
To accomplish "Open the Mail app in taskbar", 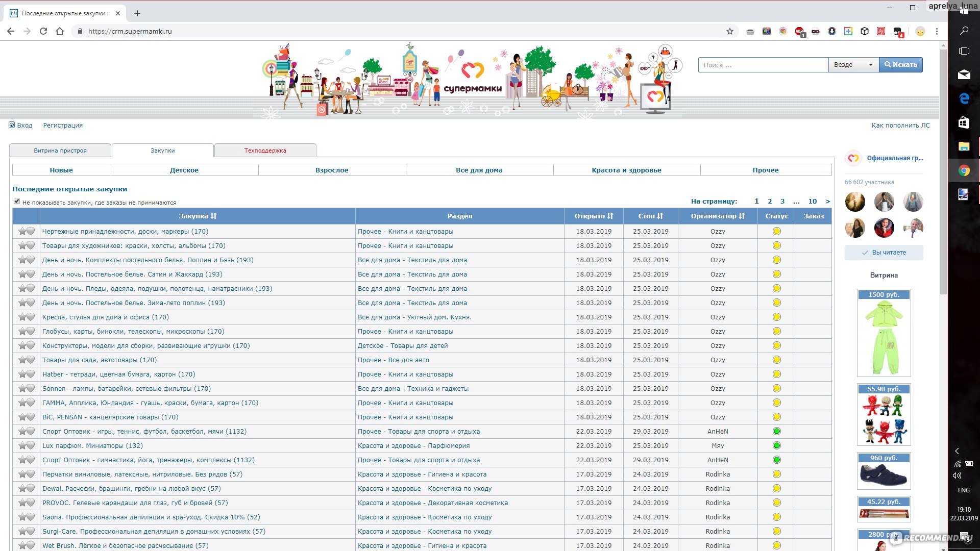I will [x=964, y=74].
